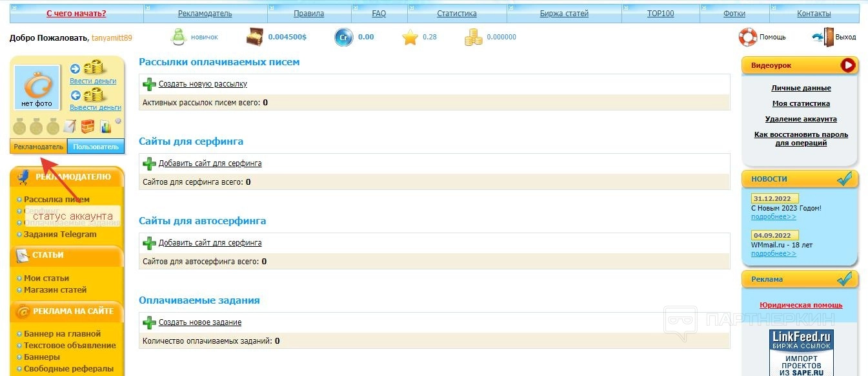Click the third medal icon
This screenshot has height=376, width=868.
[53, 126]
